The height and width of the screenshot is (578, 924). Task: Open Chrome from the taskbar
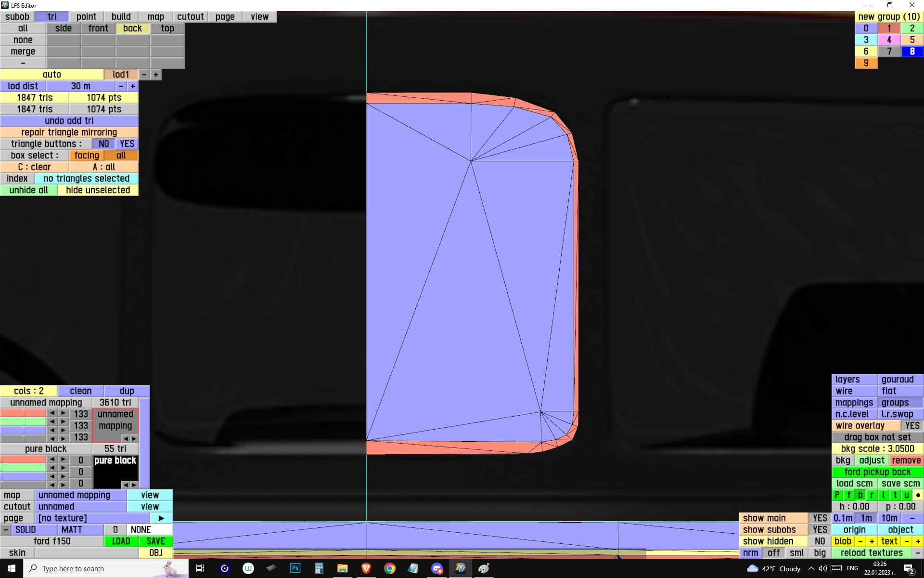pos(389,568)
